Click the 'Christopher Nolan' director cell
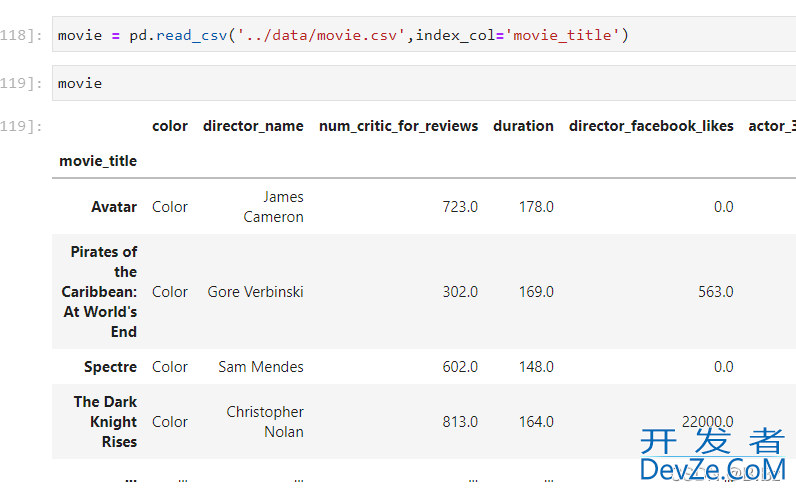Image resolution: width=796 pixels, height=491 pixels. [x=265, y=421]
